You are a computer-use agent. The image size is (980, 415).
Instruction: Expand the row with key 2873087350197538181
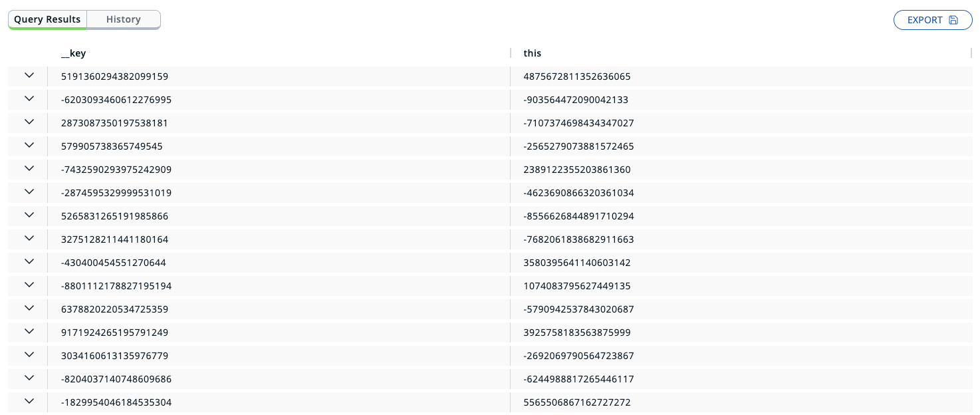pos(29,122)
